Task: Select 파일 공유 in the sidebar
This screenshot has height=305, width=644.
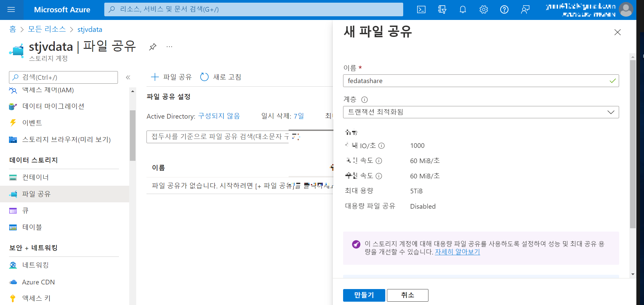Action: point(64,194)
